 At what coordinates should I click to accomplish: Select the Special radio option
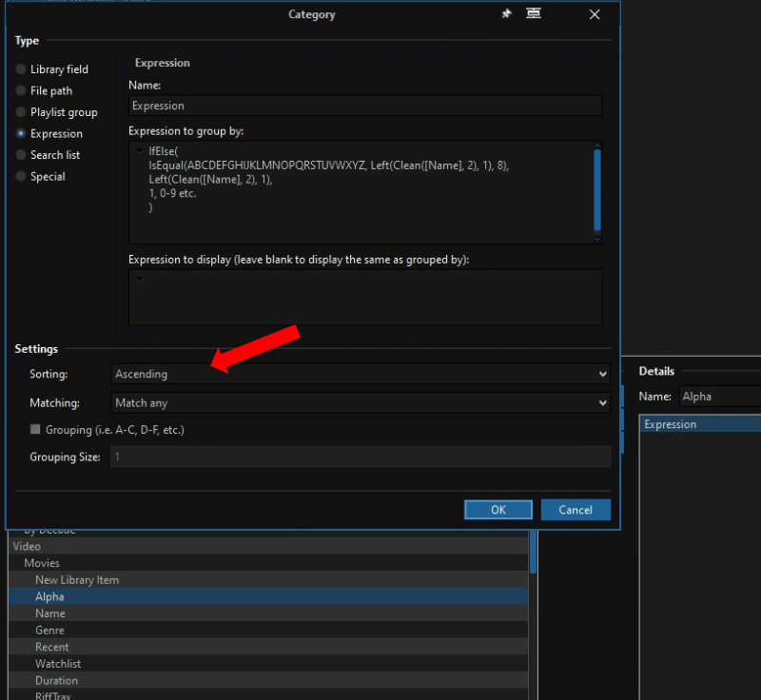click(x=40, y=177)
